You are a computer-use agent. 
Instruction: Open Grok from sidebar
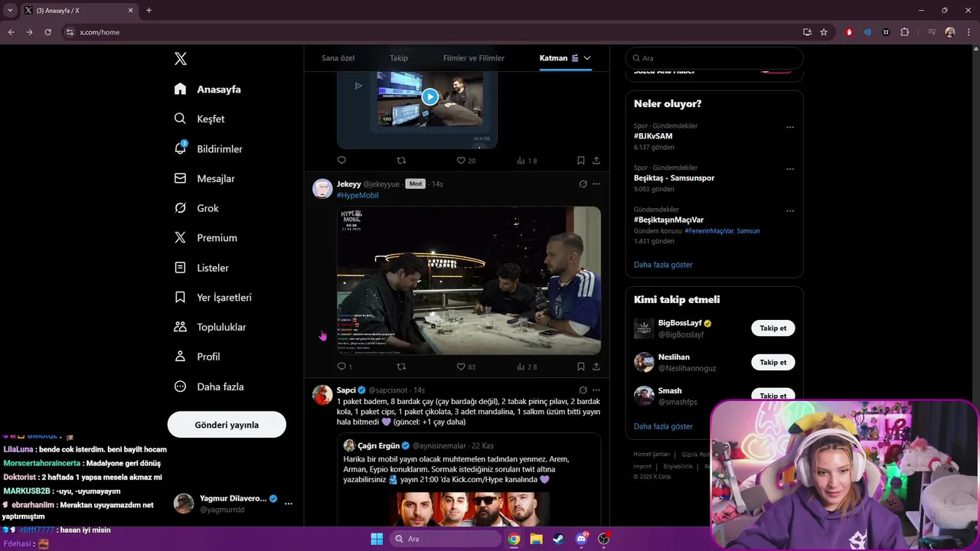pos(196,208)
